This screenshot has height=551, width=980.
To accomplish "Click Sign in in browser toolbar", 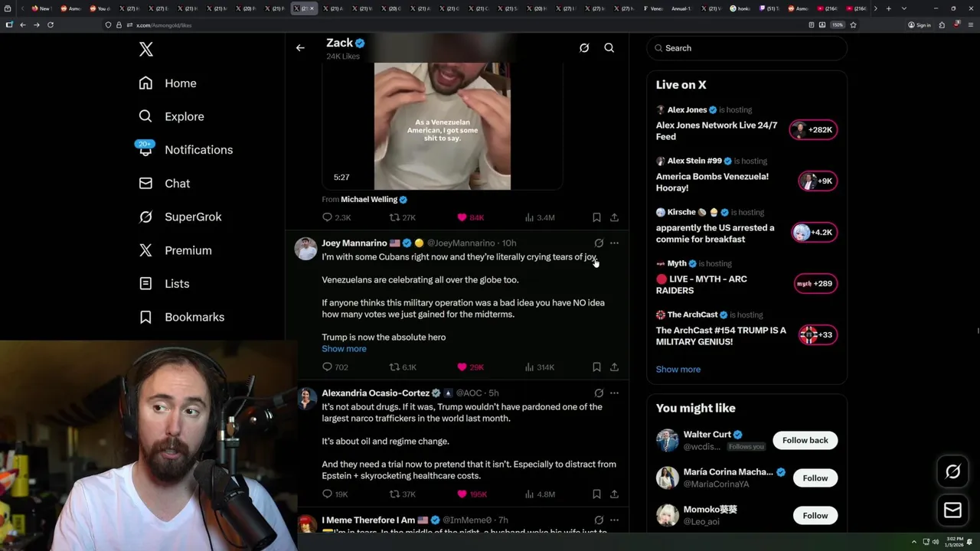I will point(920,24).
